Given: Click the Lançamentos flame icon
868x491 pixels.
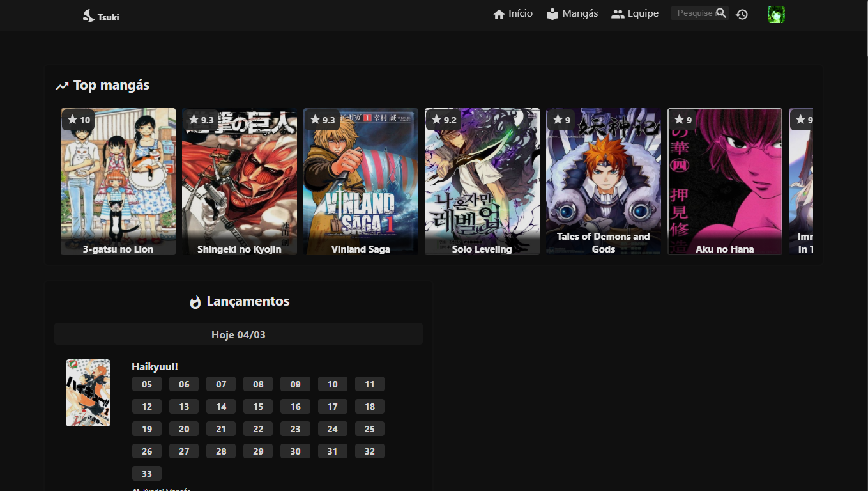Looking at the screenshot, I should 195,302.
